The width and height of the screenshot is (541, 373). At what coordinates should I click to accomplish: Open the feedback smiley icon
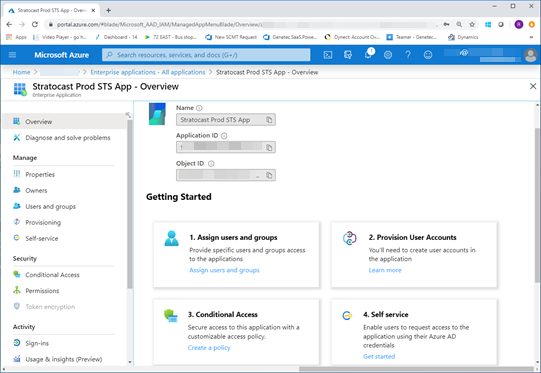[x=428, y=55]
